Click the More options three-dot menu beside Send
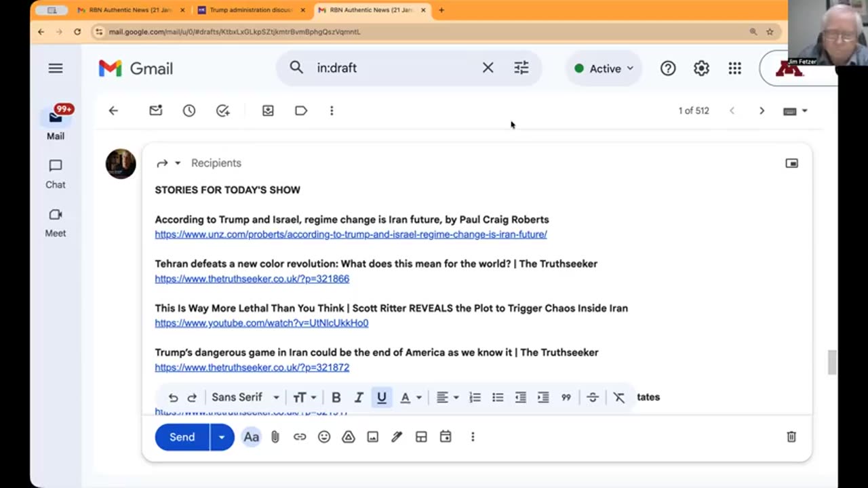868x488 pixels. coord(473,437)
